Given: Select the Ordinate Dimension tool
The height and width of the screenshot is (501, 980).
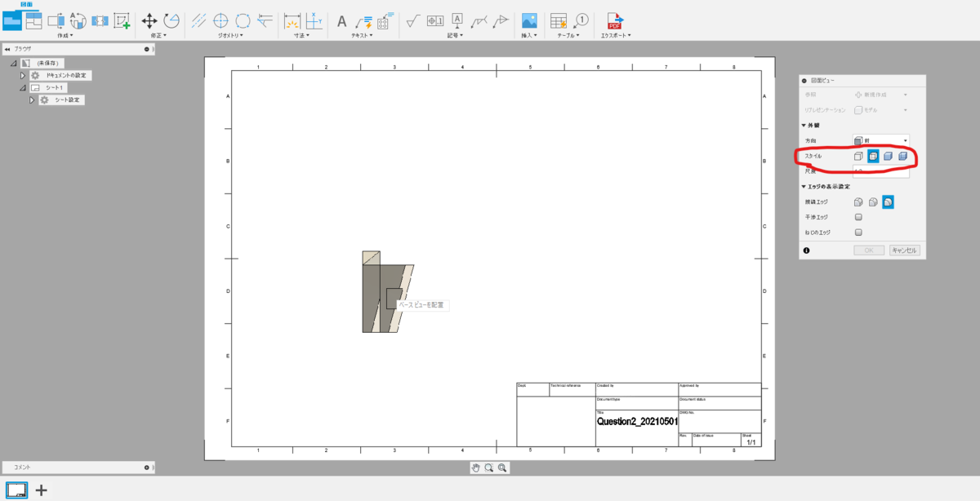Looking at the screenshot, I should pyautogui.click(x=314, y=21).
